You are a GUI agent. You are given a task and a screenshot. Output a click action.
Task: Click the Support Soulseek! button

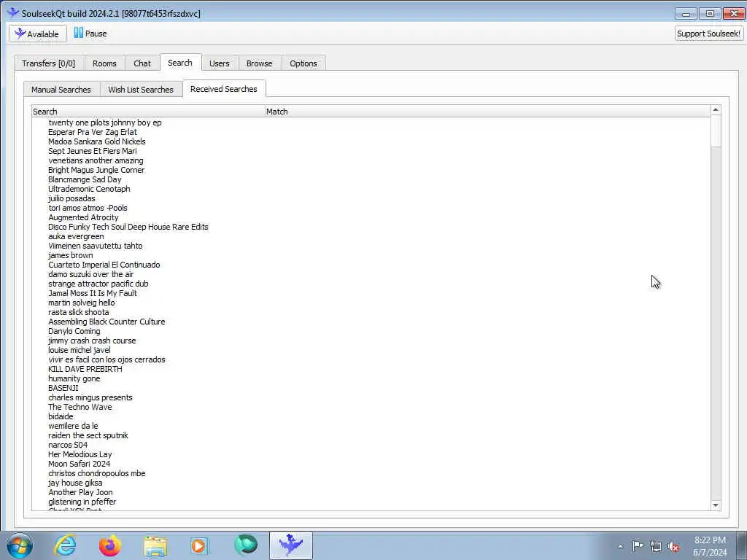click(708, 34)
